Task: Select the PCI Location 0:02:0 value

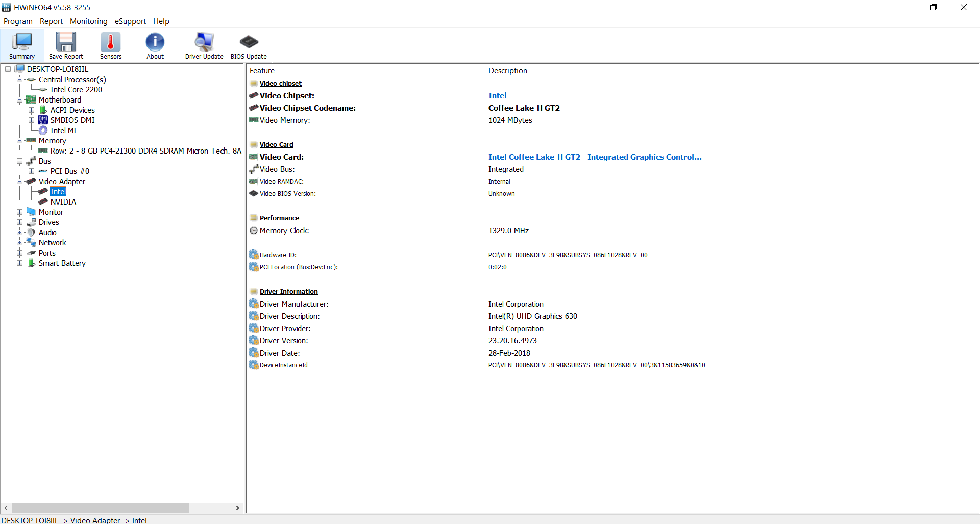Action: pos(498,267)
